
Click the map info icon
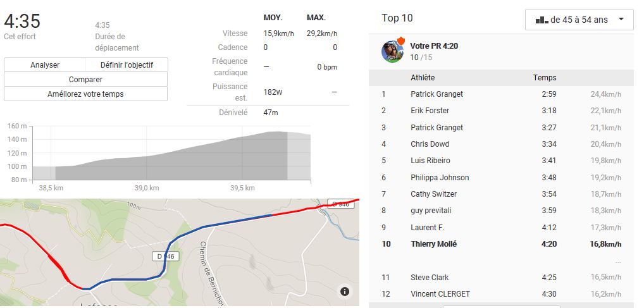[345, 292]
